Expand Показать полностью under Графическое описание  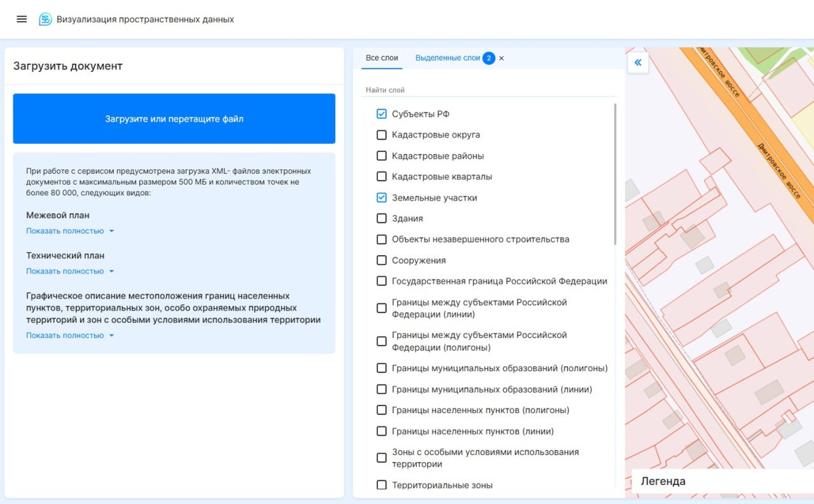(x=70, y=335)
